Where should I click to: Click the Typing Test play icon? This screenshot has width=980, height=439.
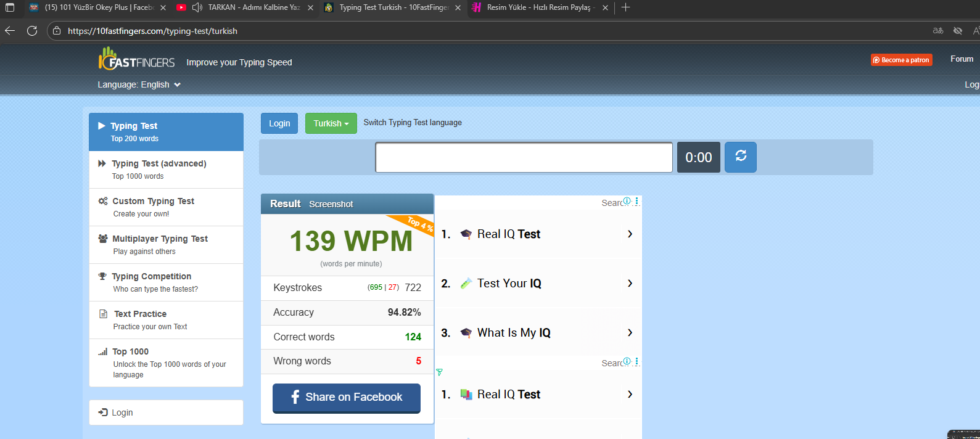point(102,126)
